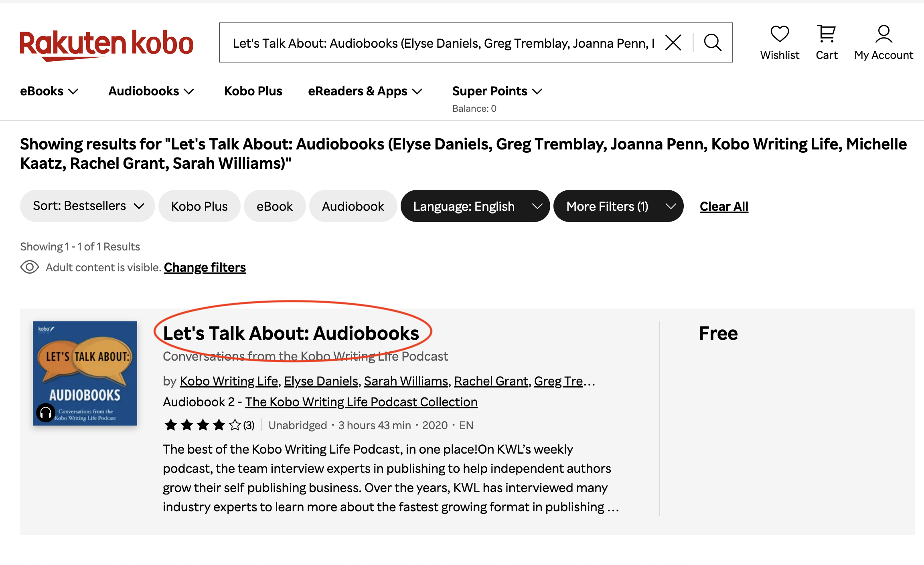The image size is (924, 565).
Task: Open the Wishlist heart icon
Action: [780, 34]
